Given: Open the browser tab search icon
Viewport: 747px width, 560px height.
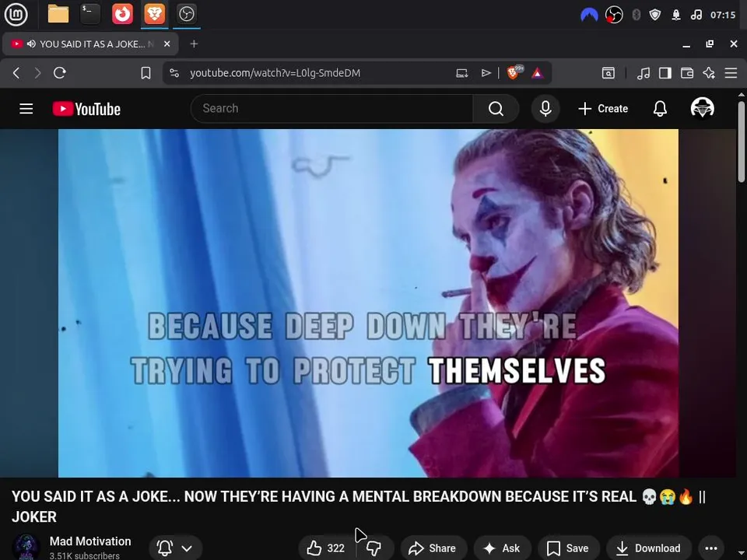Looking at the screenshot, I should point(608,73).
